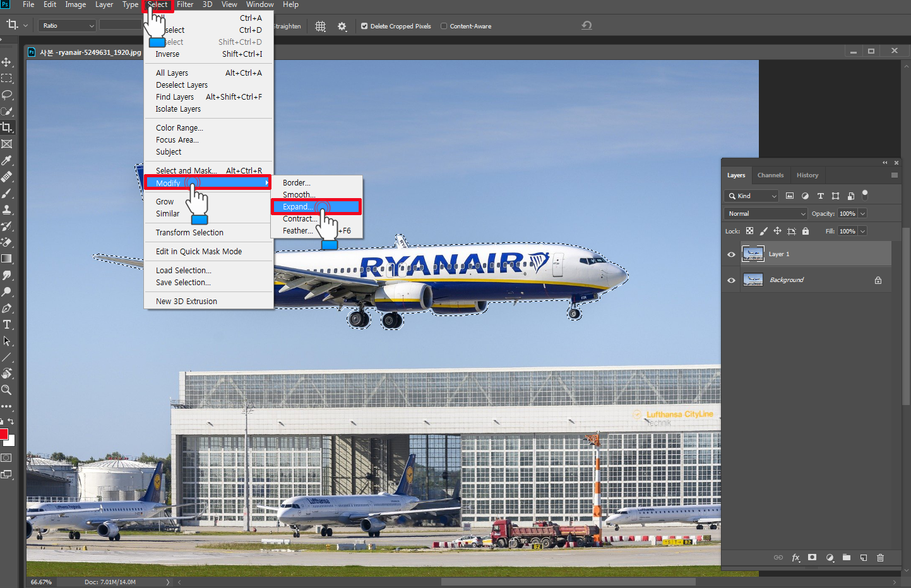Screen dimensions: 911x588
Task: Create a new layer icon
Action: pyautogui.click(x=864, y=558)
